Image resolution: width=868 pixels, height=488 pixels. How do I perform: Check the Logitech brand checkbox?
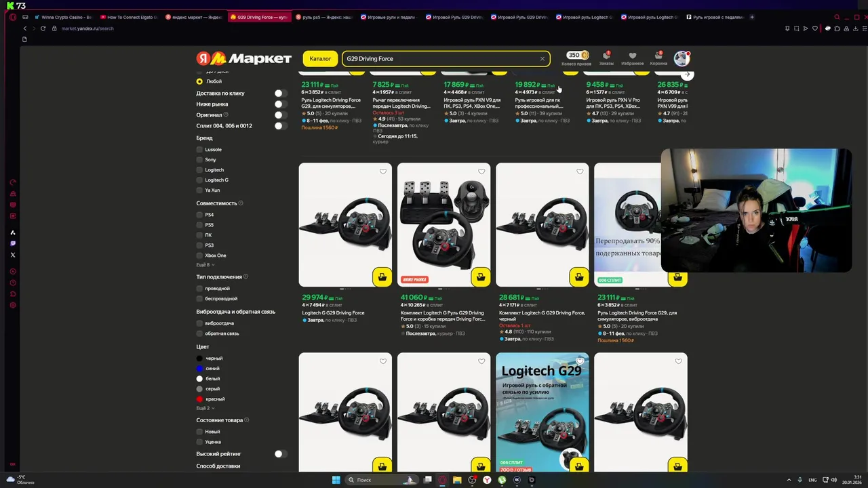[199, 170]
